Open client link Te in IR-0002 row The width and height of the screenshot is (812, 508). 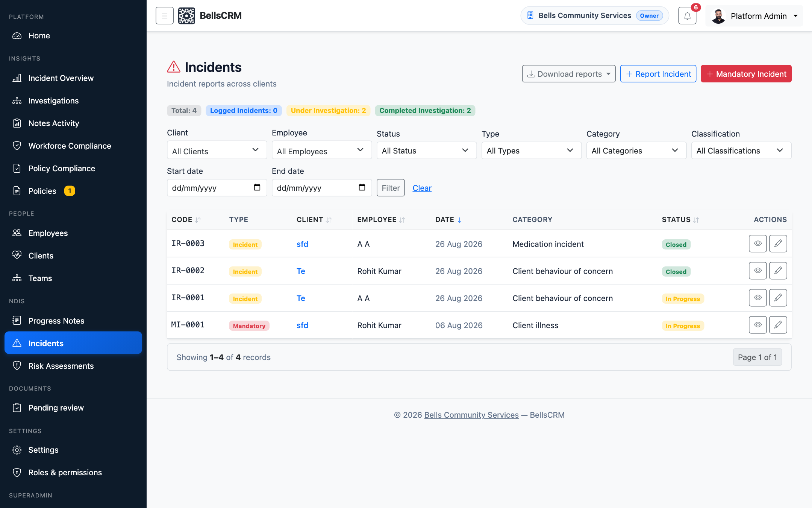pos(301,271)
